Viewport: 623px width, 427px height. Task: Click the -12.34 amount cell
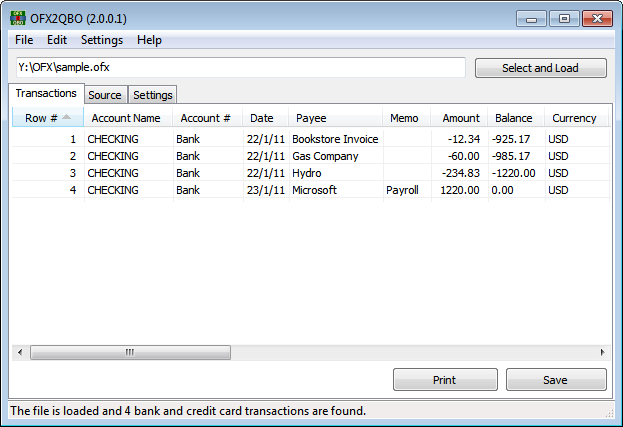[459, 139]
